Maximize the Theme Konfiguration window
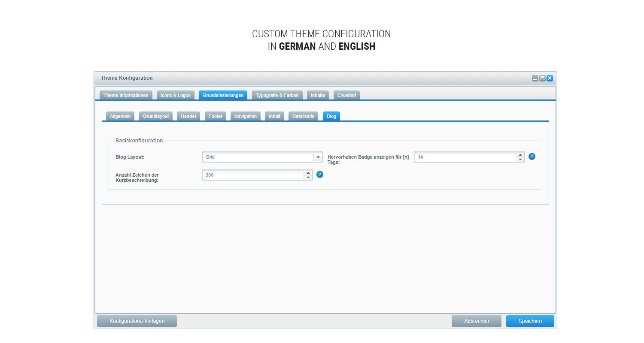 (x=542, y=78)
